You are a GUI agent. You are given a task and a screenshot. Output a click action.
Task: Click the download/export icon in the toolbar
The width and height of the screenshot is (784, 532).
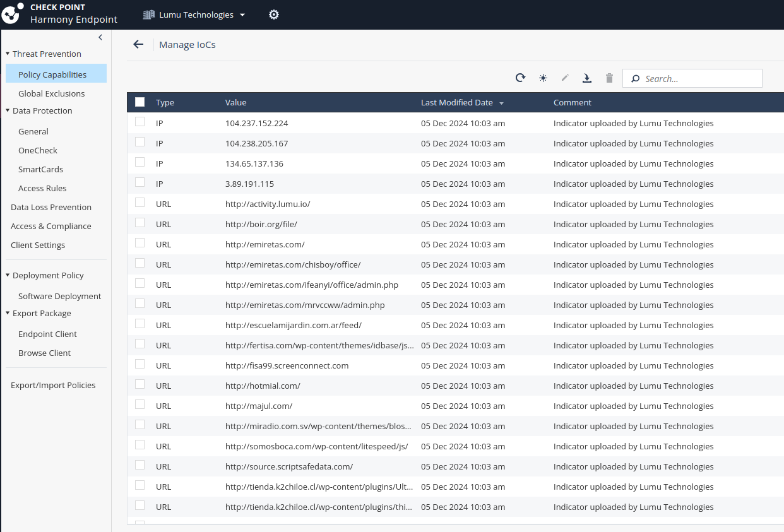pos(587,78)
